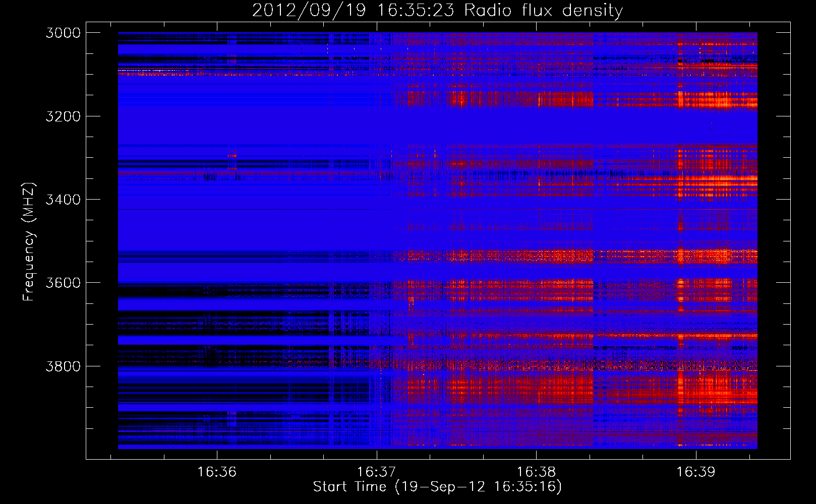The image size is (816, 504).
Task: Click the '3000' frequency axis label
Action: (x=63, y=33)
